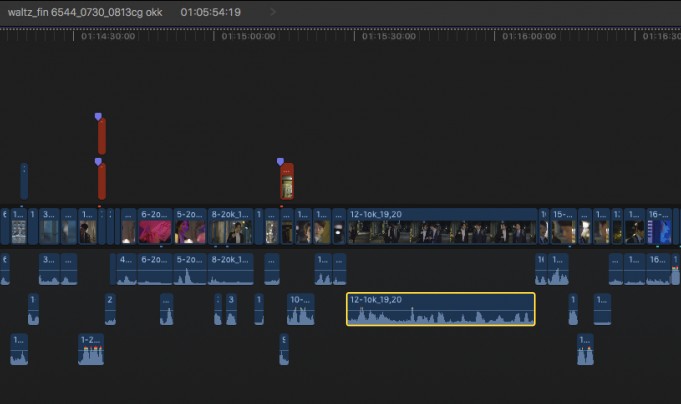The image size is (681, 404).
Task: Select the 8-20k video clip in storyline
Action: [230, 227]
